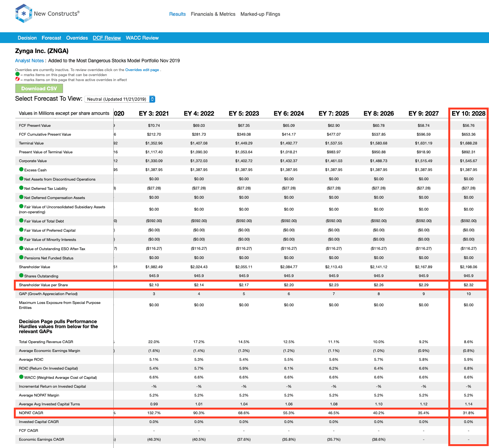Click the Total Operating Revenue CAGR label
Screen dimensions: 489x448
[x=46, y=342]
